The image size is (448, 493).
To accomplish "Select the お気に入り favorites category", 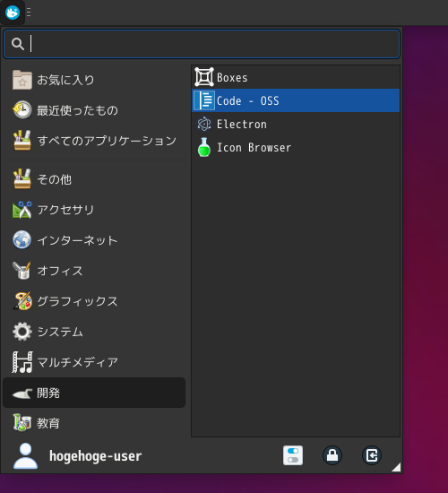I will click(x=94, y=80).
